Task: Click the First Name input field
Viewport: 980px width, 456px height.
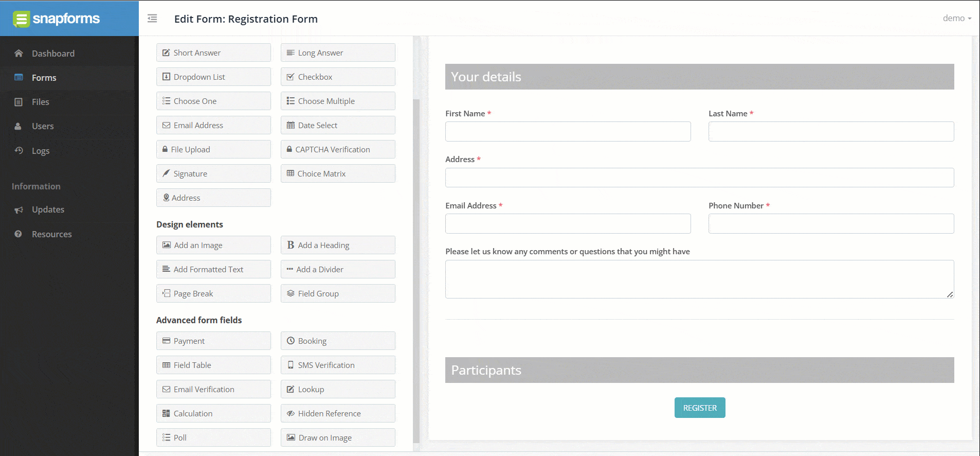Action: pyautogui.click(x=568, y=131)
